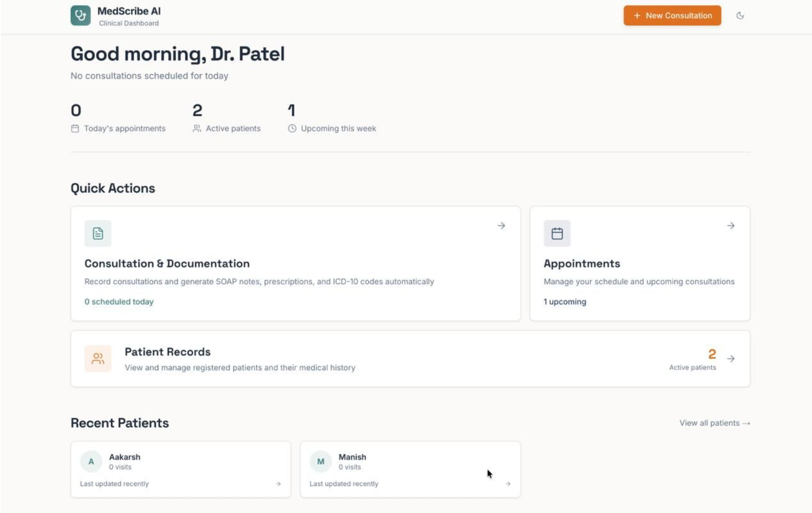The width and height of the screenshot is (812, 513).
Task: Follow the View all patients link
Action: (x=714, y=423)
